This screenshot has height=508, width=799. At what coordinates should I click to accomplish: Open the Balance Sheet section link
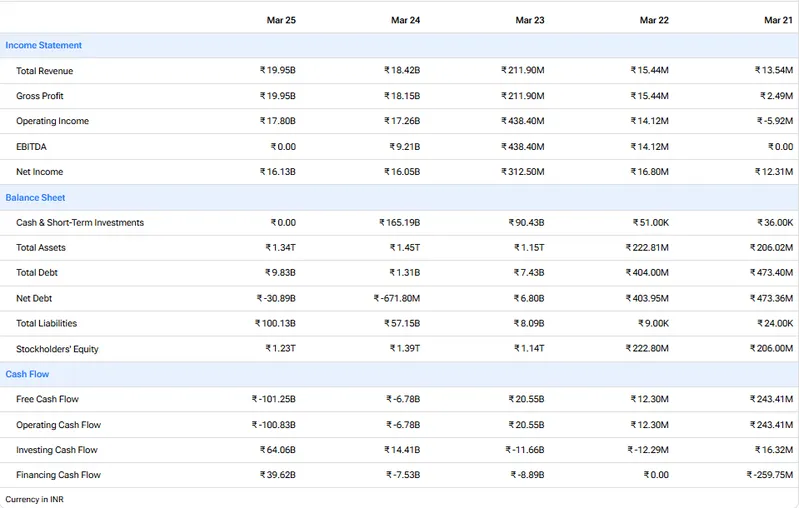click(35, 198)
